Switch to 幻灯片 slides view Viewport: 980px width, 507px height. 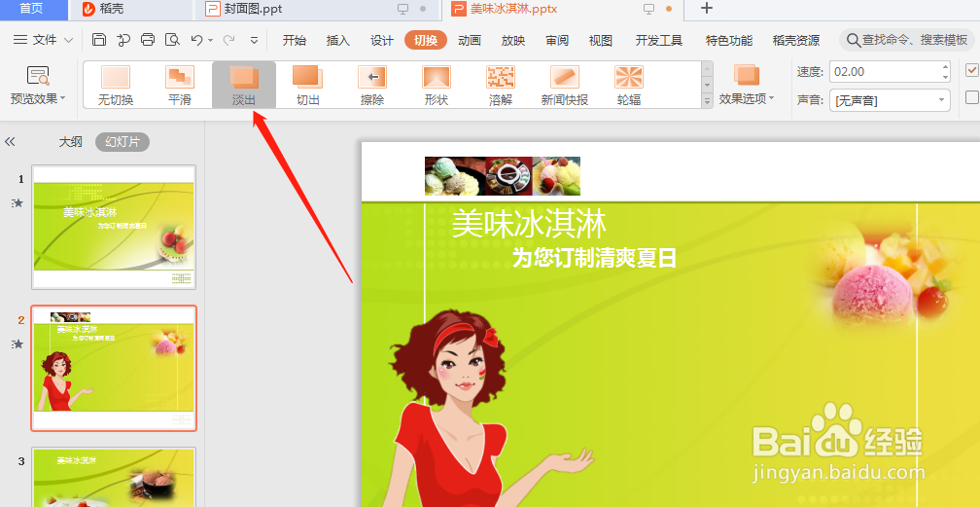click(122, 142)
